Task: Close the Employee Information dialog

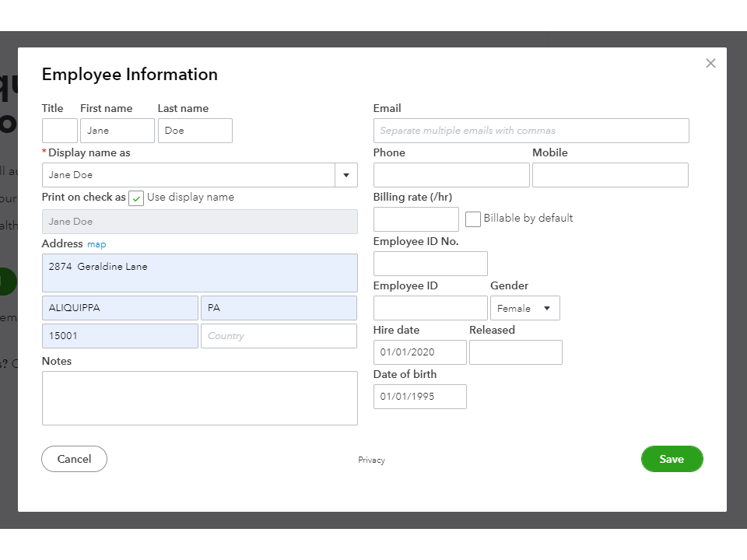Action: pyautogui.click(x=710, y=63)
